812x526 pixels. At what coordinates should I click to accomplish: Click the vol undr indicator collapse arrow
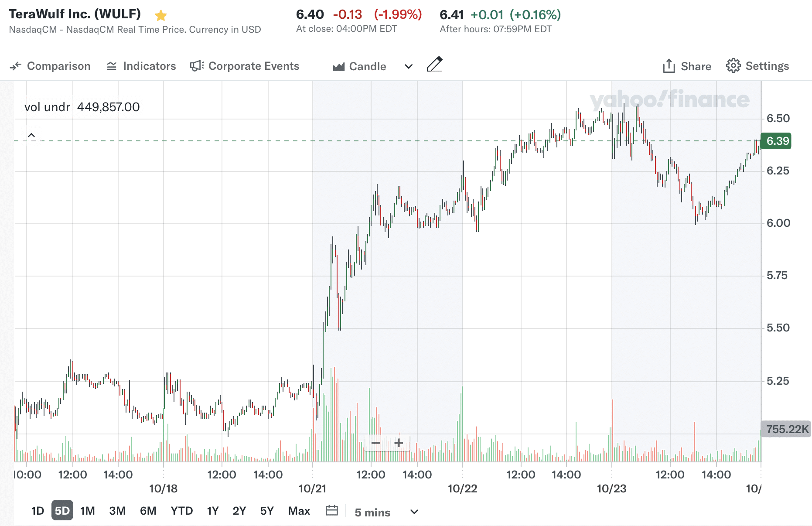31,135
